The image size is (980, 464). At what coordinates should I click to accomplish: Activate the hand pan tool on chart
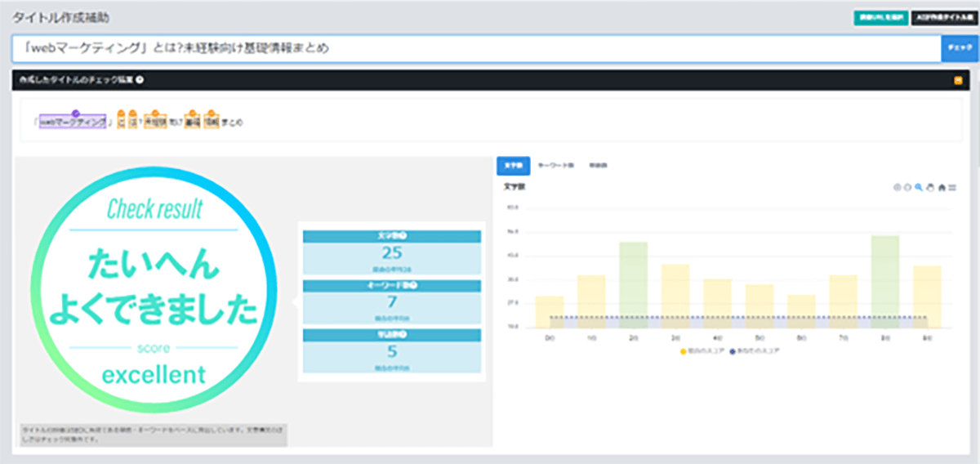coord(929,187)
